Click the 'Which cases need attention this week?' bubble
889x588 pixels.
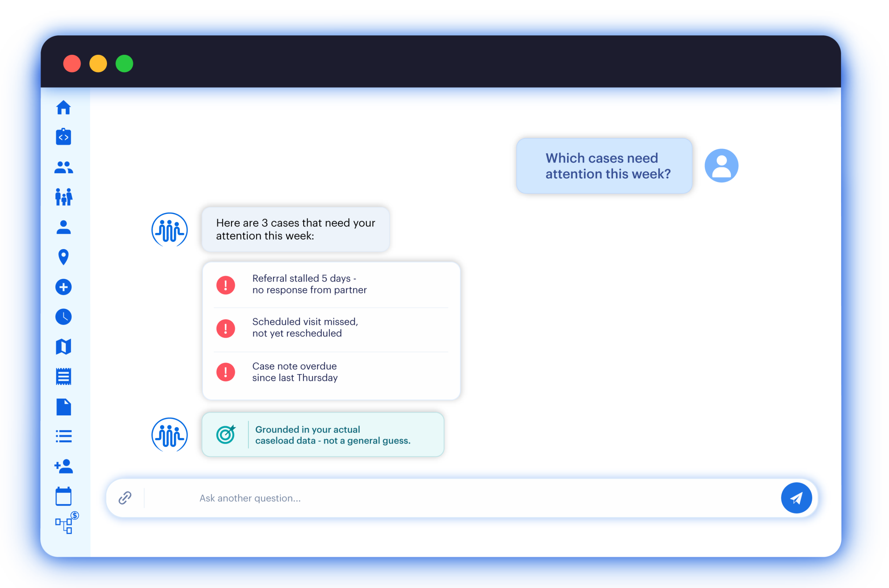604,166
